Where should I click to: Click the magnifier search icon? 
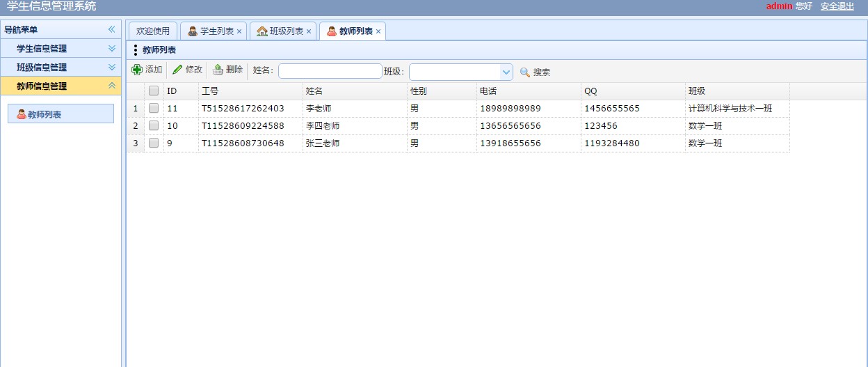point(525,72)
